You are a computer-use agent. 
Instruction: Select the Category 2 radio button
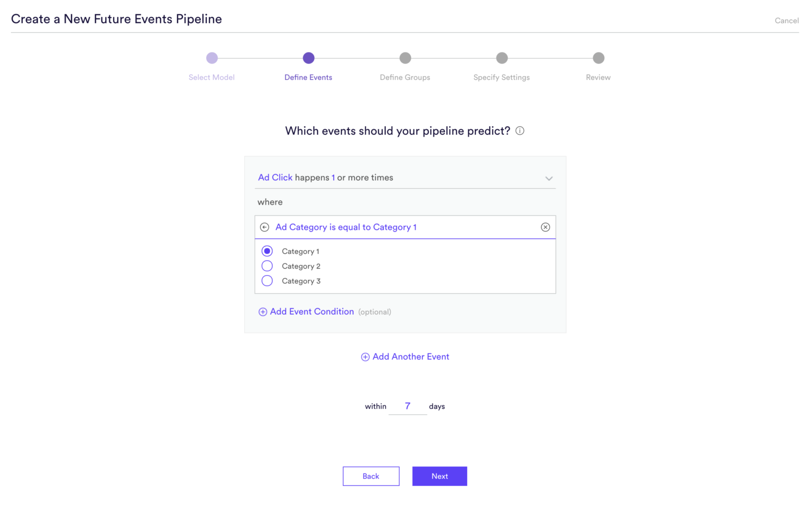[x=267, y=265]
